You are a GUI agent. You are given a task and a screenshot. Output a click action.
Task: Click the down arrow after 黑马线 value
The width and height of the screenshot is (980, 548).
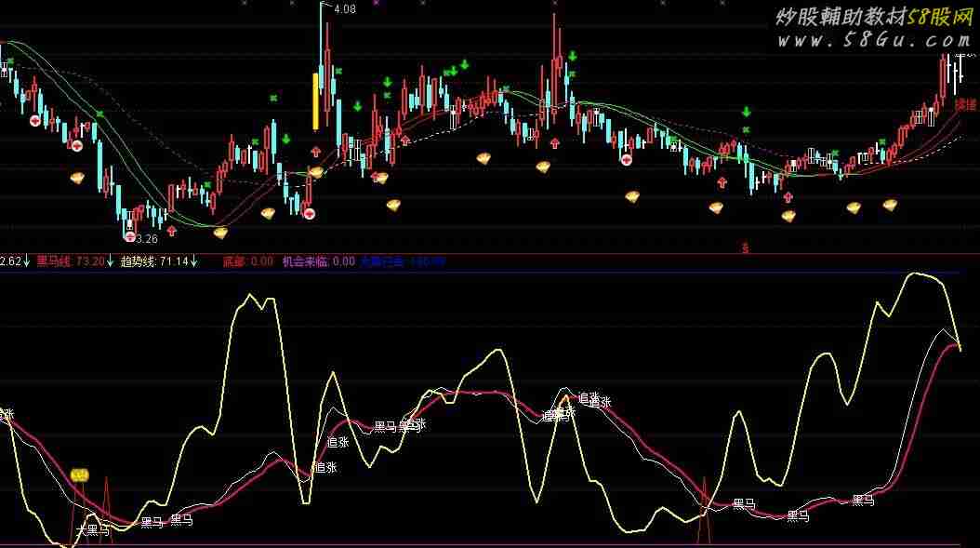tap(110, 262)
